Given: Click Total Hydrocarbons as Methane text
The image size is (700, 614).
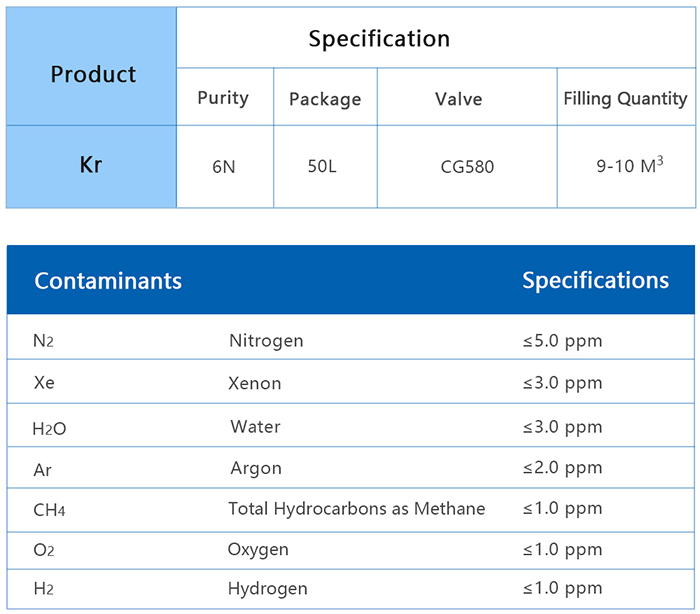Looking at the screenshot, I should [x=357, y=509].
